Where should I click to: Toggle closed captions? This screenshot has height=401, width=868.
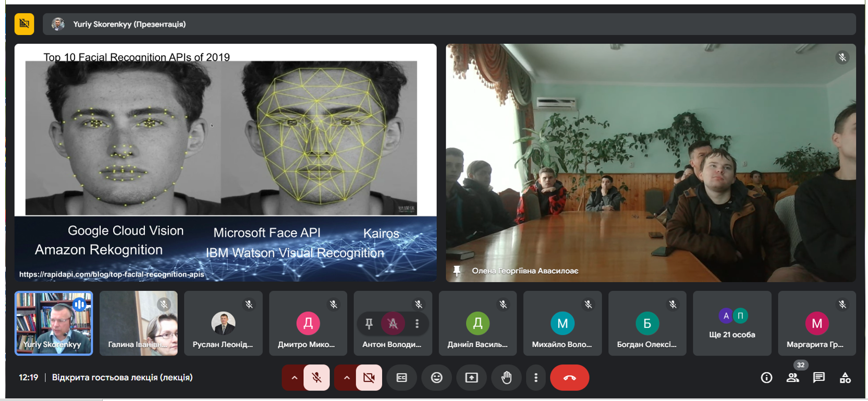click(x=402, y=378)
